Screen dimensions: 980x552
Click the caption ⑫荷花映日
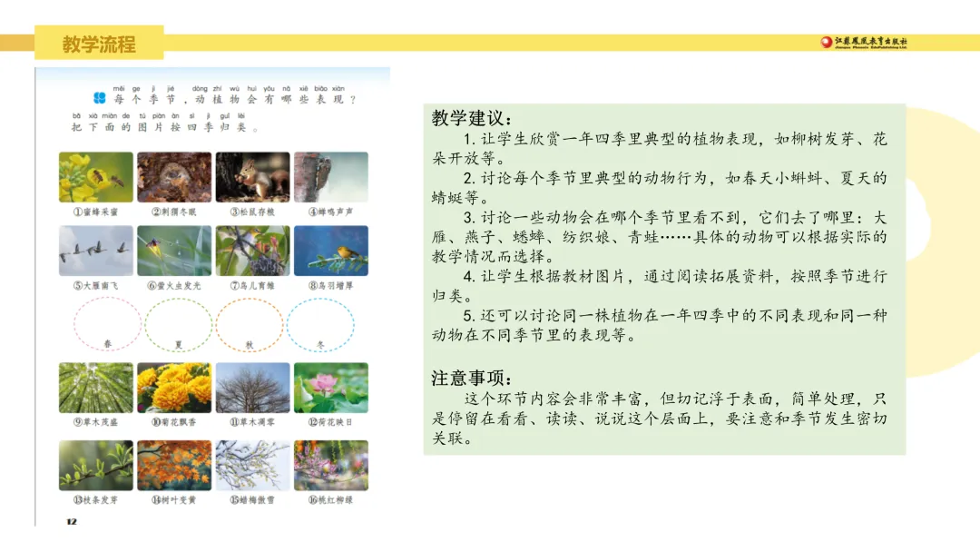pyautogui.click(x=330, y=422)
